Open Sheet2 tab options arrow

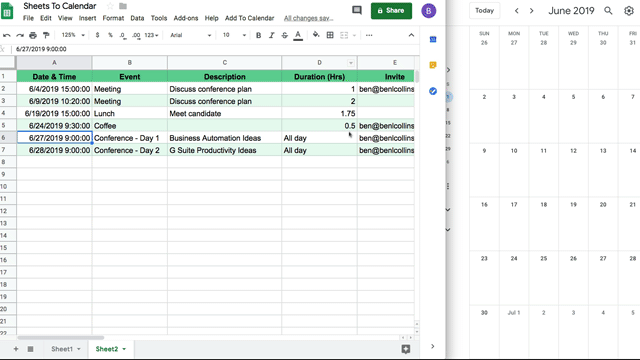[124, 349]
